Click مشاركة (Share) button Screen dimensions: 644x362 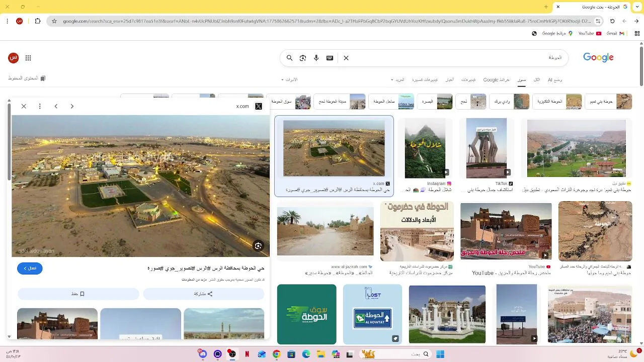(x=203, y=294)
